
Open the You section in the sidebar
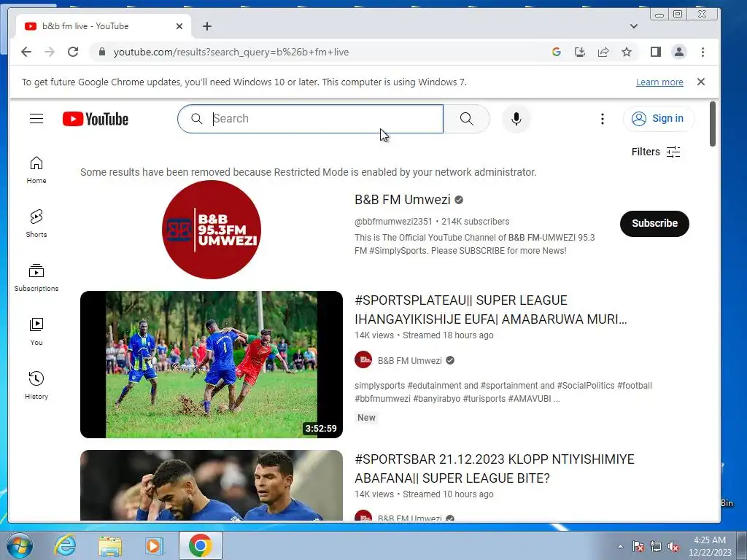point(36,332)
